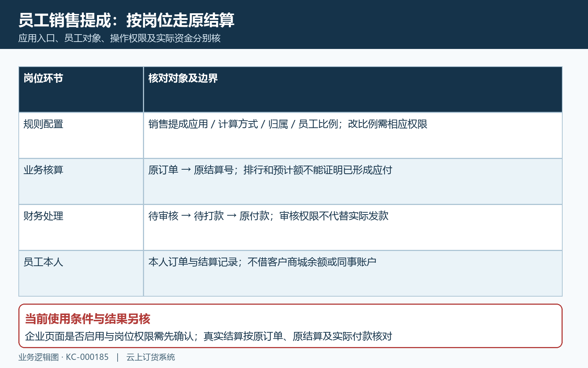Screen dimensions: 588x368
Task: Click the footer label 云上订货系统
Action: 151,357
